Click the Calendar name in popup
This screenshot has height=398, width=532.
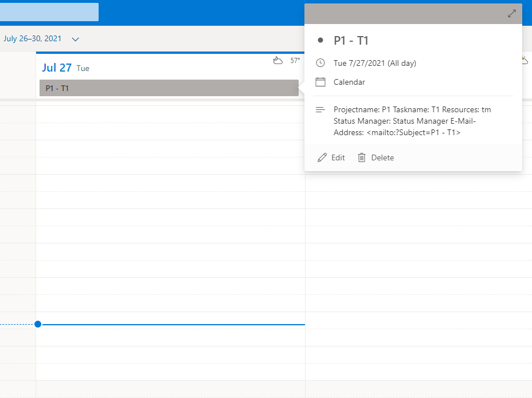349,82
